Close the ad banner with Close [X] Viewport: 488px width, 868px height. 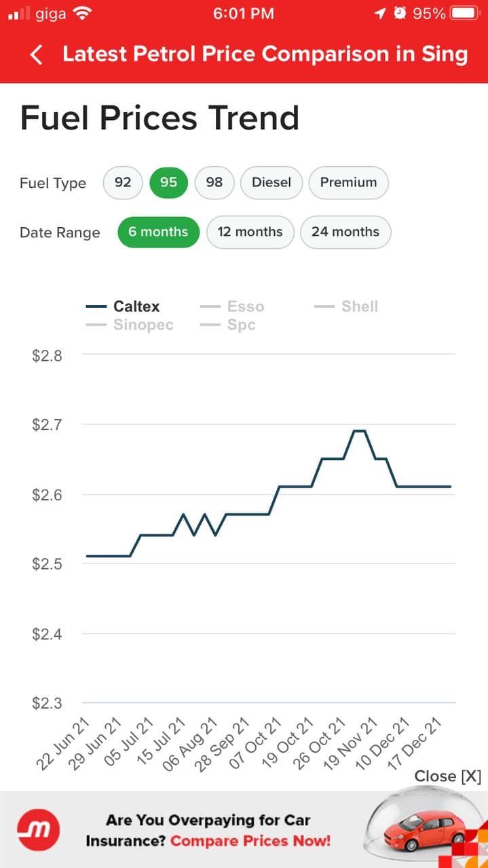pos(447,776)
